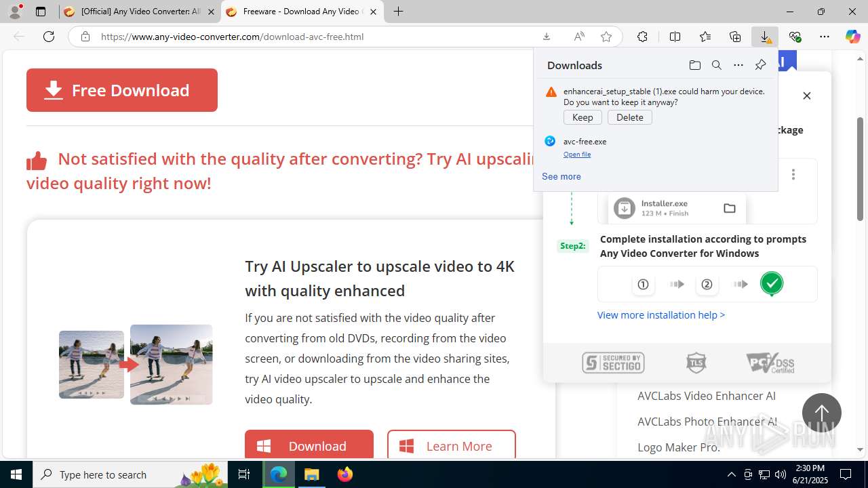Open more options in Downloads panel
This screenshot has height=488, width=868.
(738, 65)
